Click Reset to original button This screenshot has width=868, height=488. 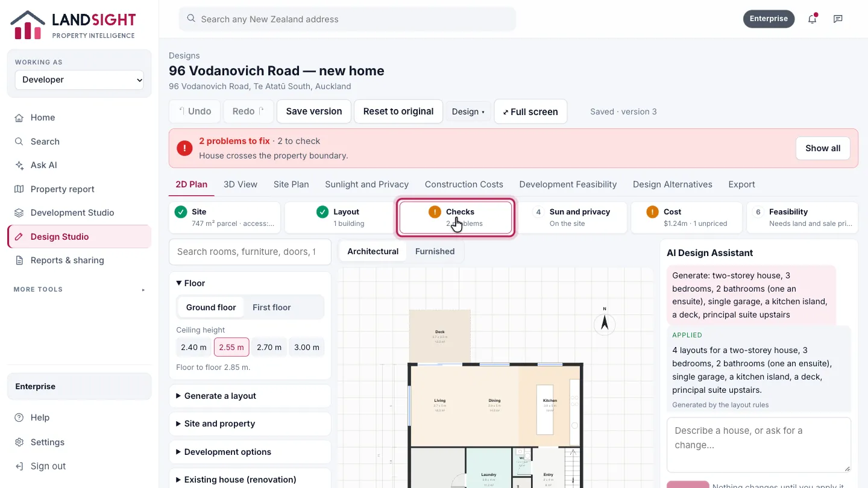point(398,111)
